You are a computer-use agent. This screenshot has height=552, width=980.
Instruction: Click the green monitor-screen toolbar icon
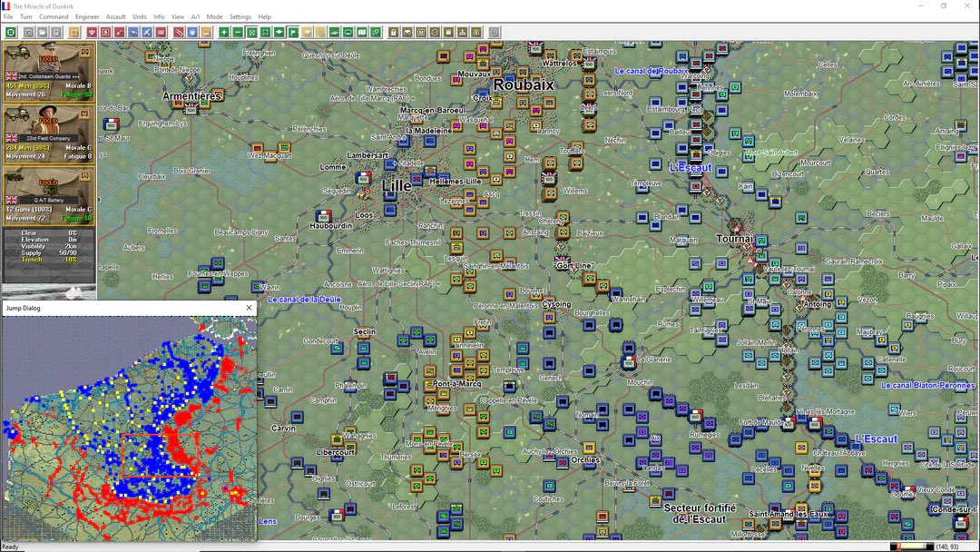348,32
